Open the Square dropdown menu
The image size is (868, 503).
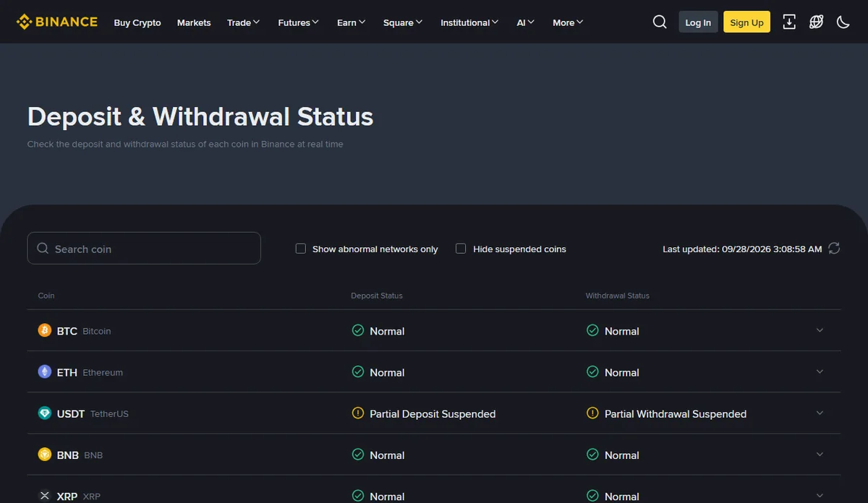[404, 22]
